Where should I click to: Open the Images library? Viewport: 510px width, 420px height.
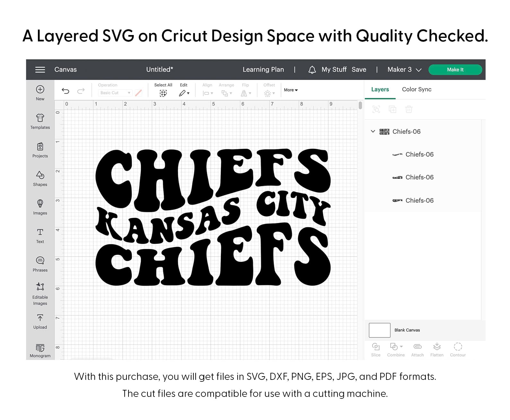click(x=40, y=207)
